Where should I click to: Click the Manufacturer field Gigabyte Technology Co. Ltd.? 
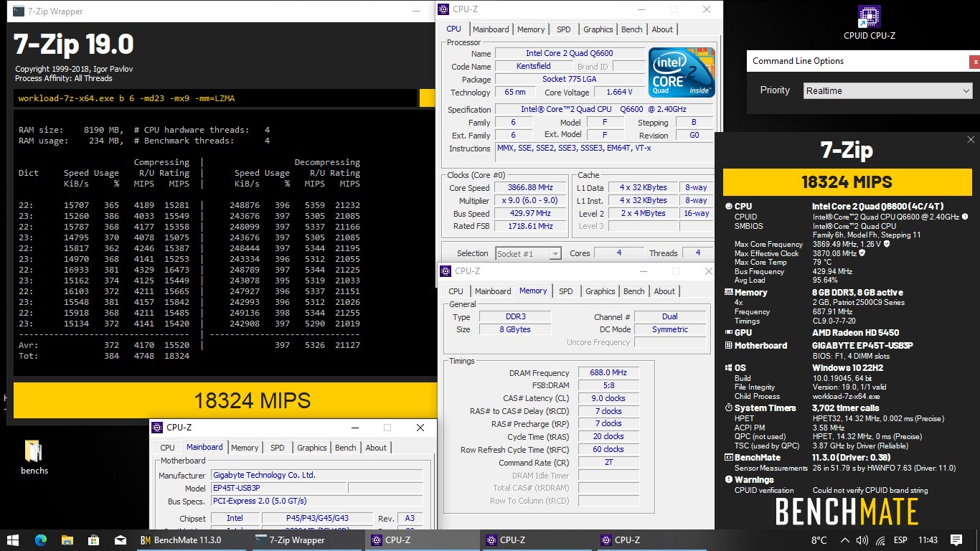[317, 476]
